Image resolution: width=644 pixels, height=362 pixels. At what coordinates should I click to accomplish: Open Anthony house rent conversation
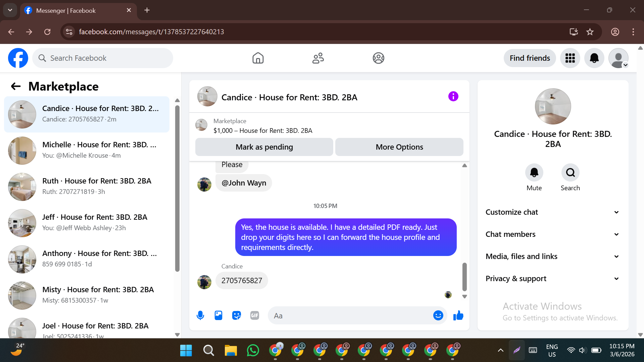[87, 259]
